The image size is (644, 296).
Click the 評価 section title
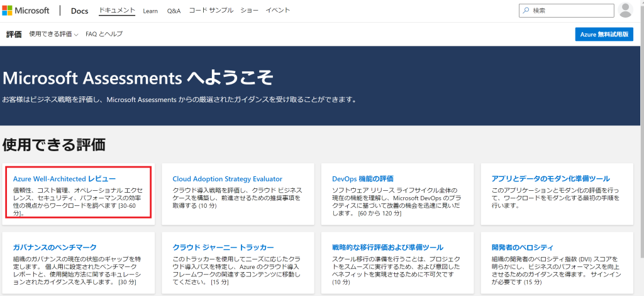14,34
